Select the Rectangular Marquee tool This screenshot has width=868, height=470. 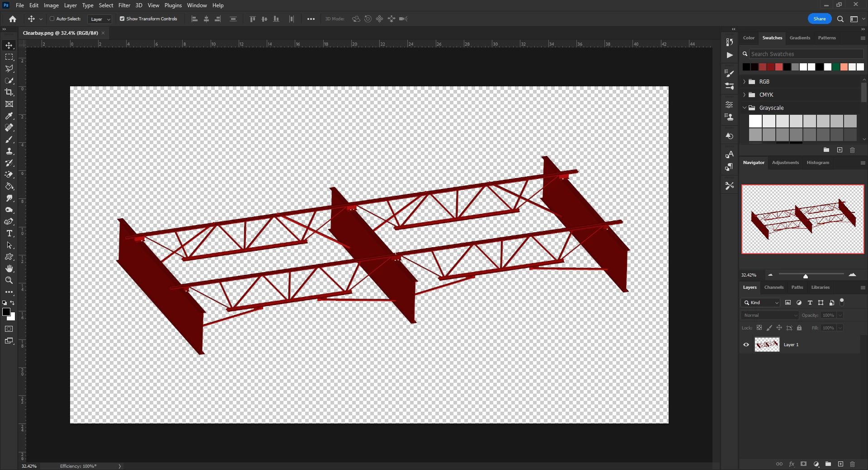click(x=9, y=57)
